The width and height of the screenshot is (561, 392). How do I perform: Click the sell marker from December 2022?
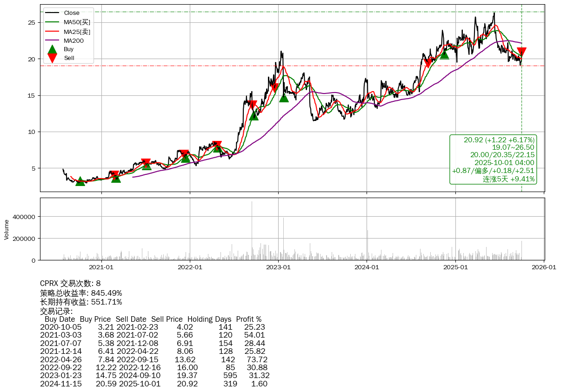click(274, 87)
